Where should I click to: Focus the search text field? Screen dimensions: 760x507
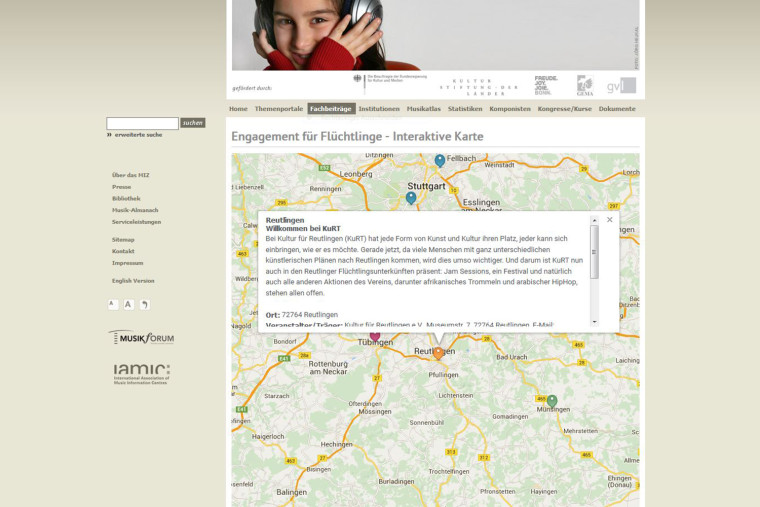point(142,123)
